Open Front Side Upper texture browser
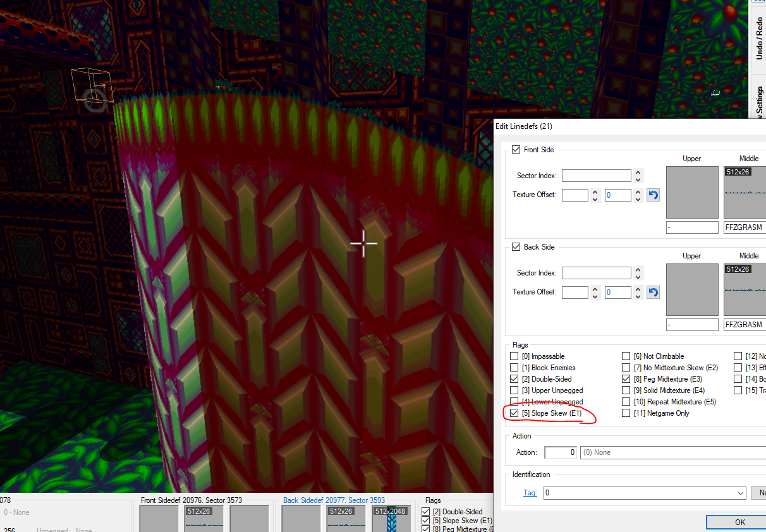 point(692,192)
